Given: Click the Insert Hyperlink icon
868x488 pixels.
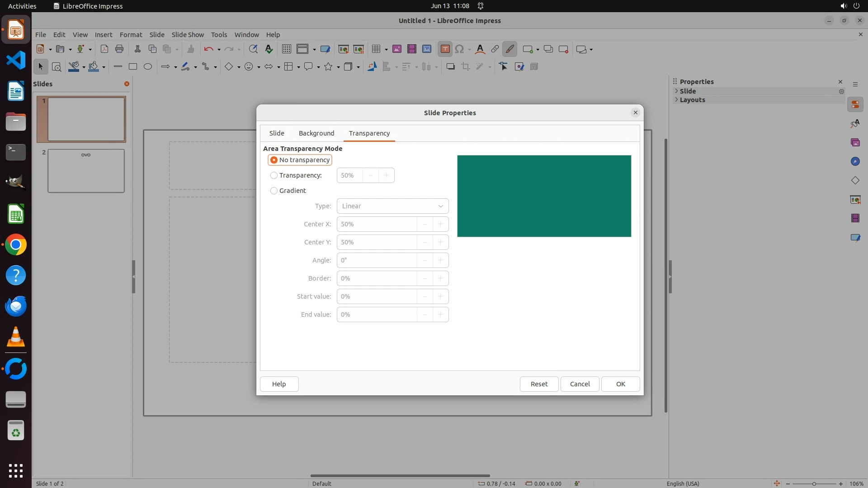Looking at the screenshot, I should 495,49.
